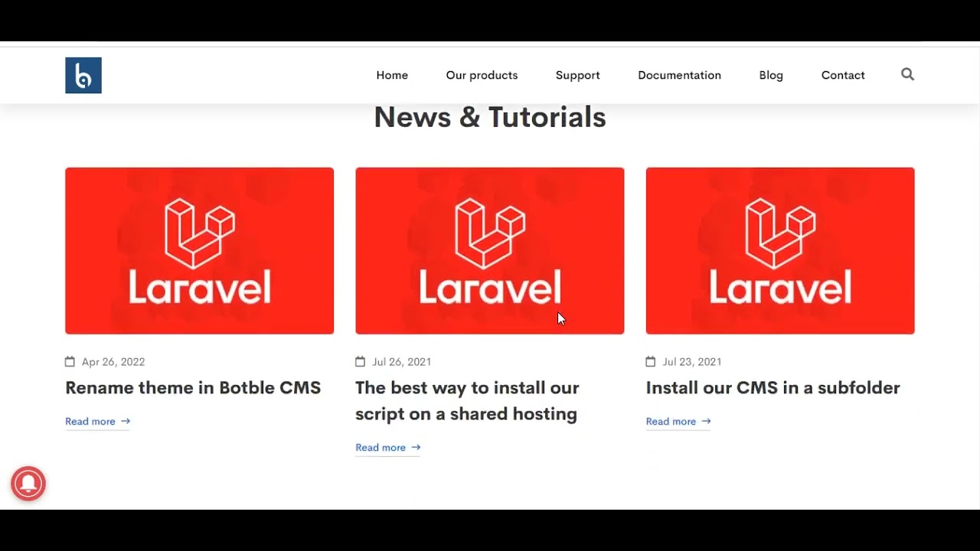Open the search magnifier icon
980x551 pixels.
coord(907,74)
